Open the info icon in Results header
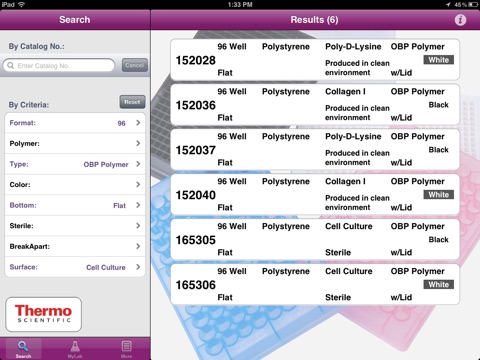This screenshot has height=360, width=480. pyautogui.click(x=460, y=20)
